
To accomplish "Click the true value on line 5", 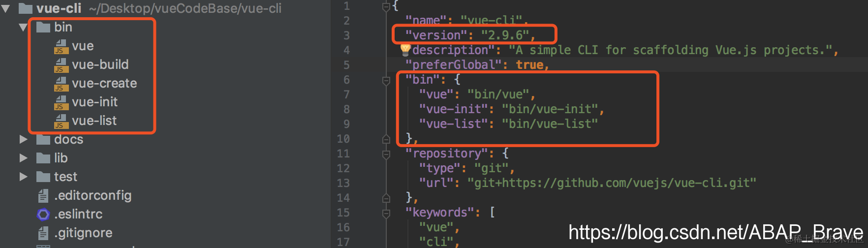I will pos(529,65).
